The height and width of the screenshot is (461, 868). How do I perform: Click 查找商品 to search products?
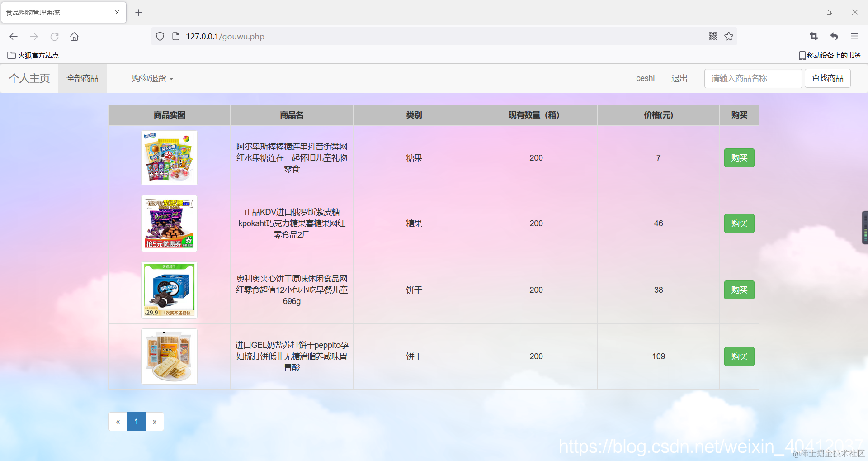pyautogui.click(x=827, y=78)
